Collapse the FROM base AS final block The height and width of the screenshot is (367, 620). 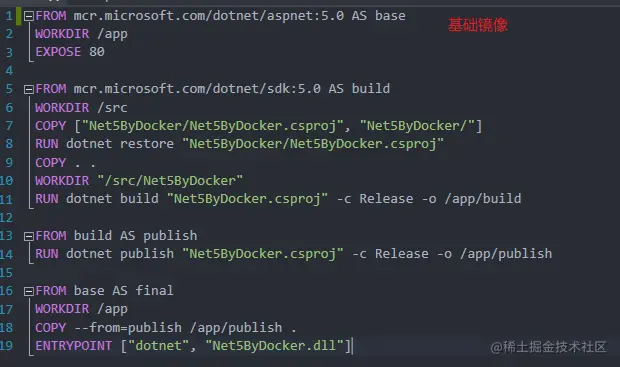click(x=28, y=291)
